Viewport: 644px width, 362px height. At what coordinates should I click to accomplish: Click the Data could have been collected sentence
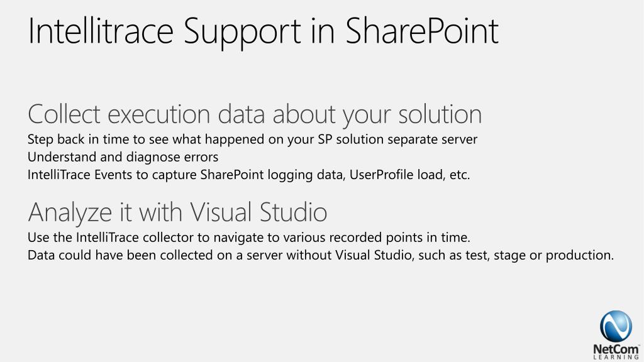coord(320,256)
